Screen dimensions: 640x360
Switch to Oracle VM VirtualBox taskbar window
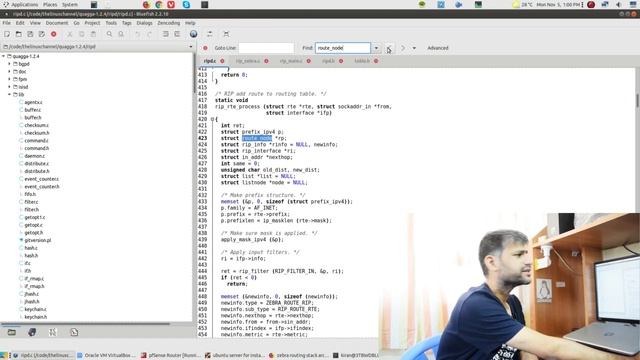coord(105,356)
